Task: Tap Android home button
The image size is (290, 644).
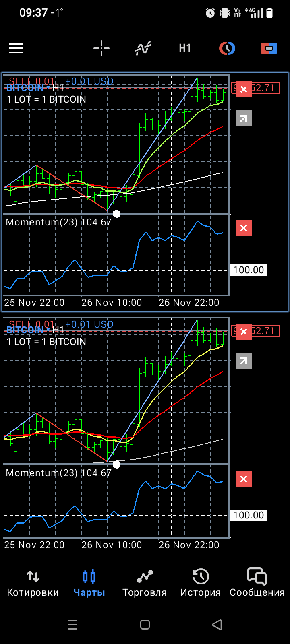Action: pyautogui.click(x=145, y=625)
